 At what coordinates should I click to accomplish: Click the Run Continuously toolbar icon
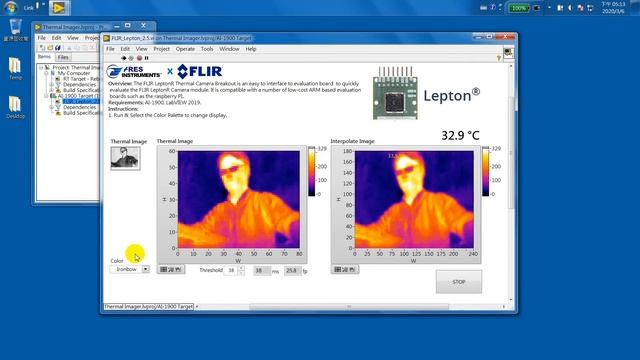131,58
